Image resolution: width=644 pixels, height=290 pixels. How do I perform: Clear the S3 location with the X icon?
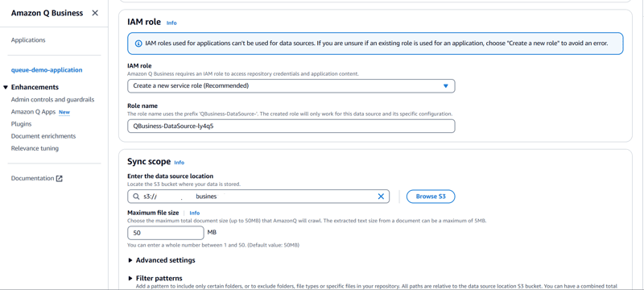(381, 197)
